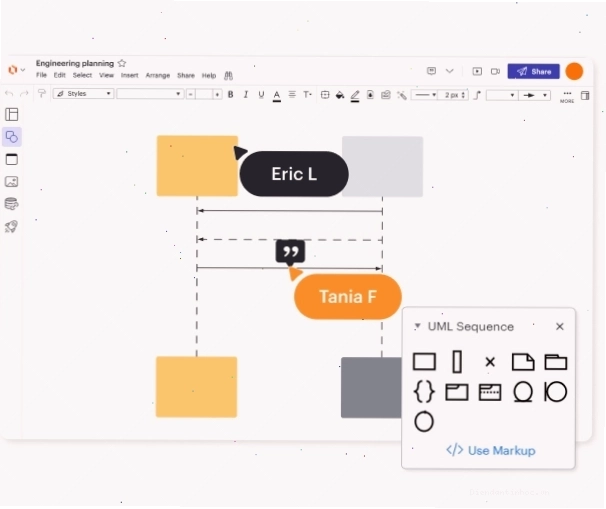Image resolution: width=606 pixels, height=509 pixels.
Task: Click the shadow lock icon
Action: pos(370,95)
